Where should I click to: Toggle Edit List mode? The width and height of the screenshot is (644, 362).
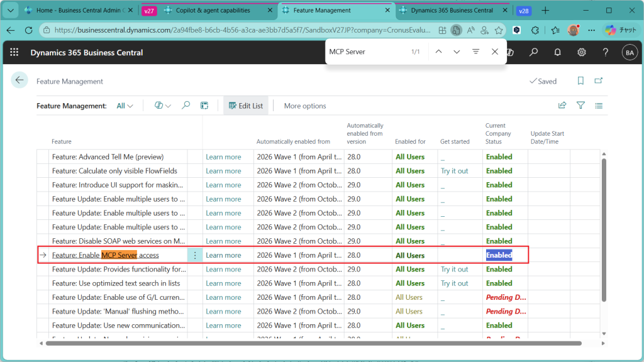point(246,106)
